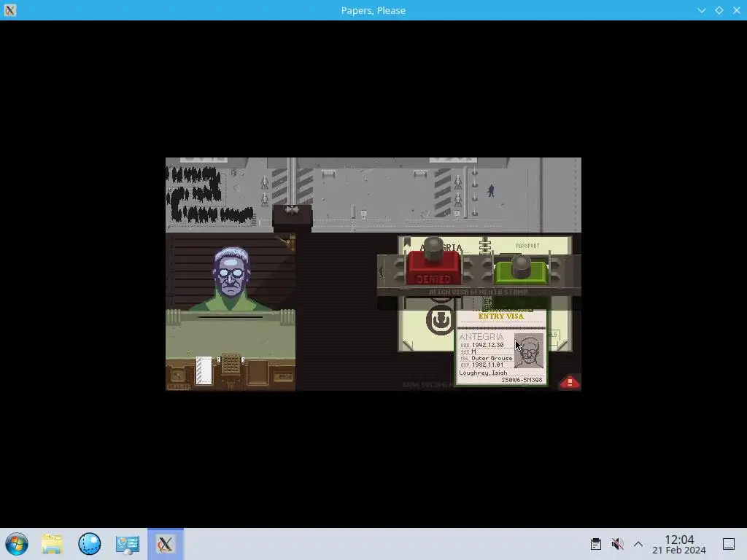The image size is (747, 560).
Task: Collapse the stamp bar with its left arrow
Action: point(381,273)
